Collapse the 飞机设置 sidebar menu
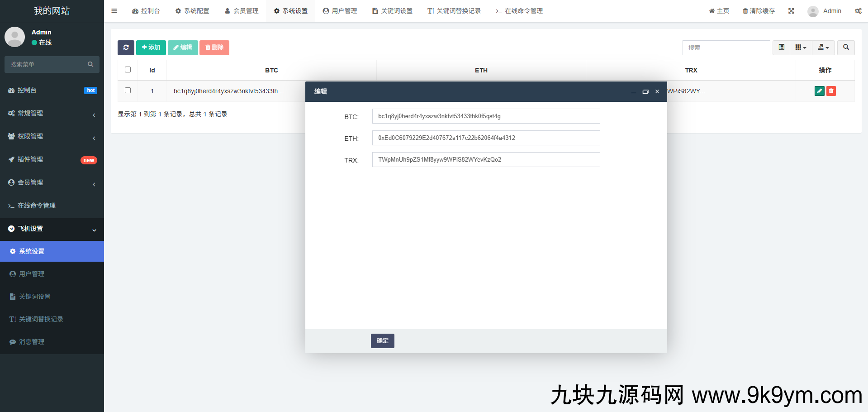This screenshot has width=868, height=412. tap(52, 229)
